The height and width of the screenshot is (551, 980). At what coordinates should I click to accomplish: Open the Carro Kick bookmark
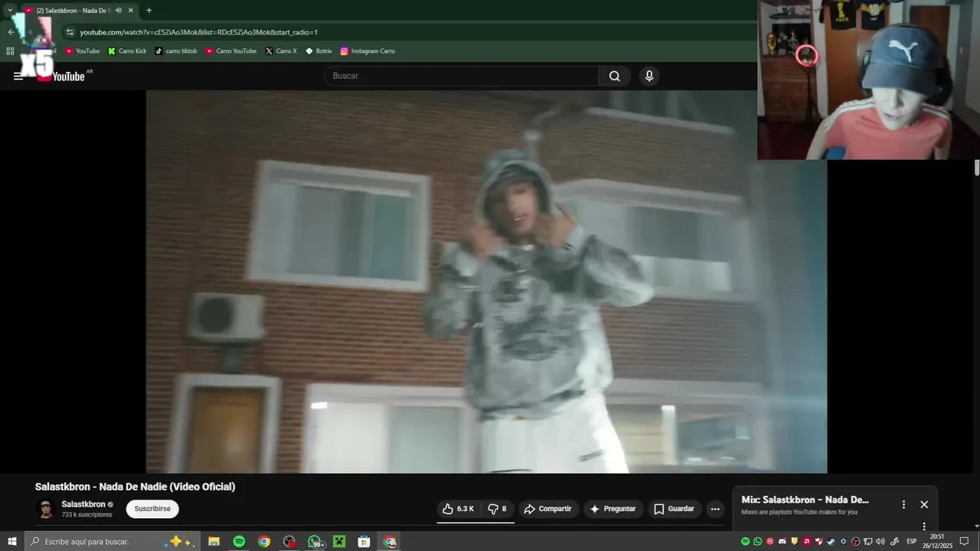click(x=127, y=51)
